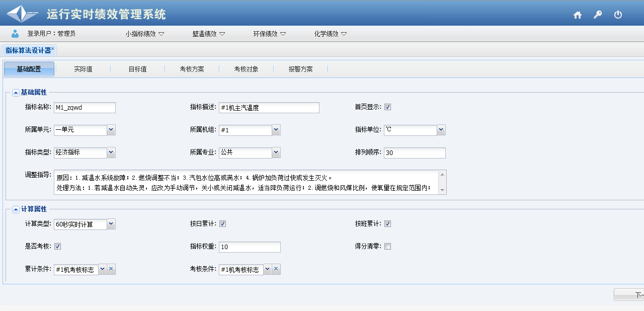Open the 所属单元 dropdown

pyautogui.click(x=111, y=130)
